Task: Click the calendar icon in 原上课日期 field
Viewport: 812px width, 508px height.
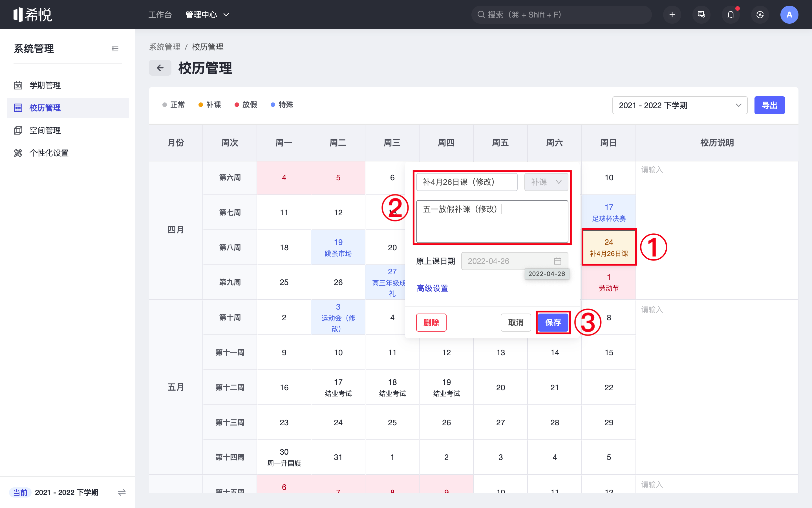Action: pyautogui.click(x=557, y=261)
